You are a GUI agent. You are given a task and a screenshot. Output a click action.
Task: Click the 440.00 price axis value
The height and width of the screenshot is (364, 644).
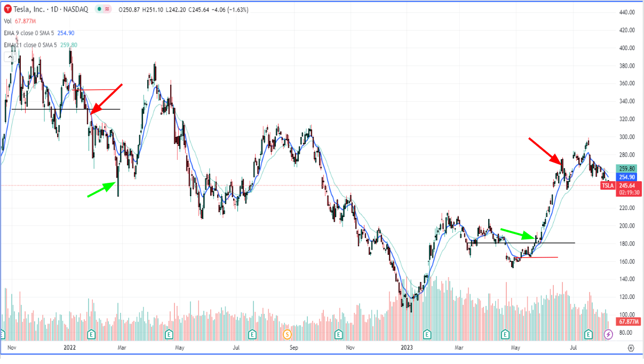pos(627,12)
